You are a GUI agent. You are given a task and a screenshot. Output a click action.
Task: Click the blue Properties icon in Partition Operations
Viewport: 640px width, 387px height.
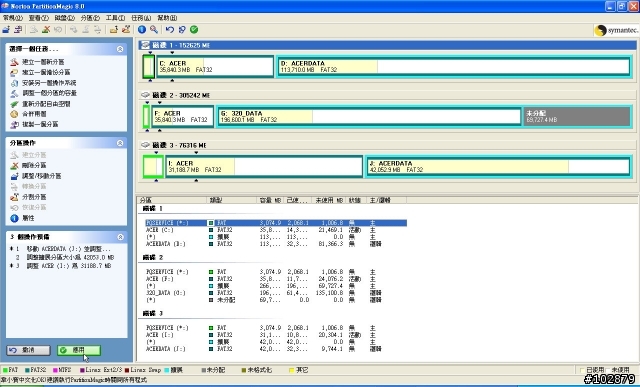[x=14, y=218]
